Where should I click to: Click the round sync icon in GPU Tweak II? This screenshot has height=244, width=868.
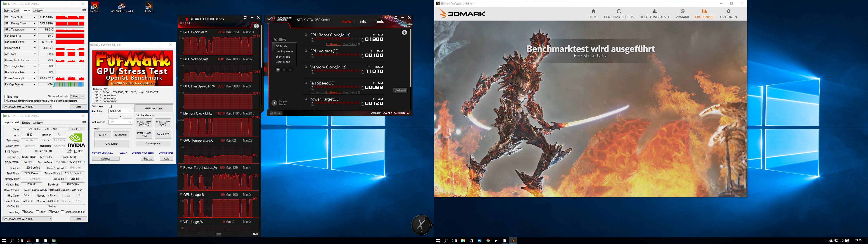[404, 32]
